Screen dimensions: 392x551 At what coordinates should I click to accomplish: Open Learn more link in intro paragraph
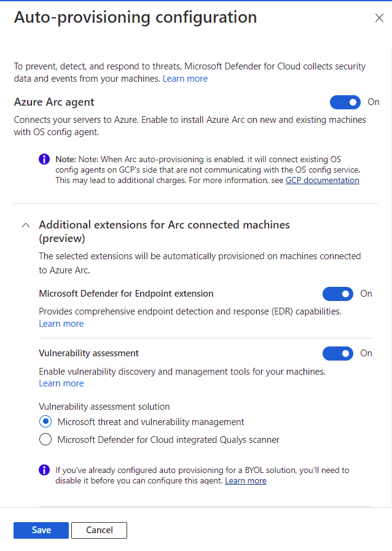tap(185, 79)
